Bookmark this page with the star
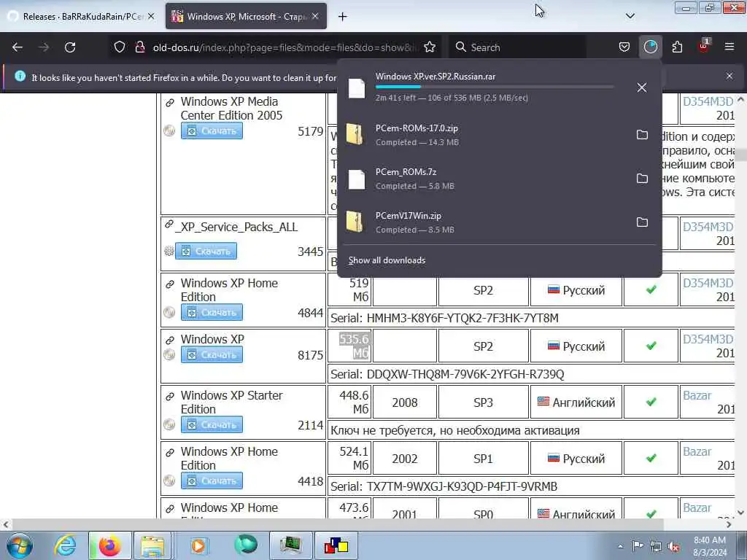Image resolution: width=747 pixels, height=560 pixels. point(430,47)
